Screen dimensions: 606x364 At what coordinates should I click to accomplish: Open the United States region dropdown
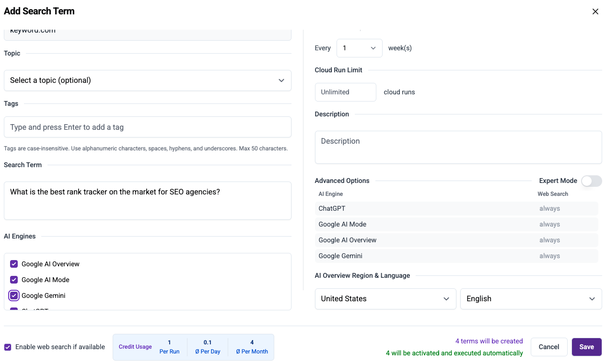385,299
